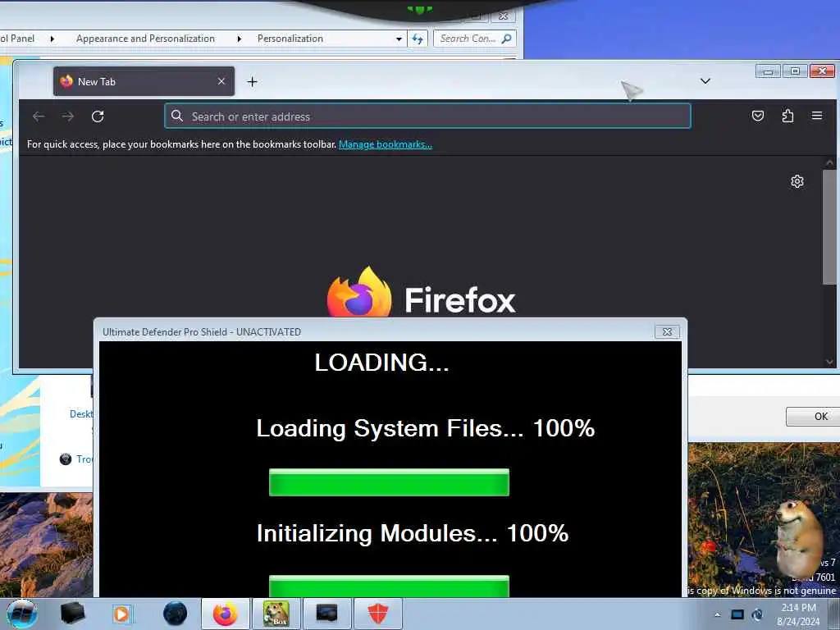Click the LOADING... heading text
The width and height of the screenshot is (840, 630).
click(381, 363)
